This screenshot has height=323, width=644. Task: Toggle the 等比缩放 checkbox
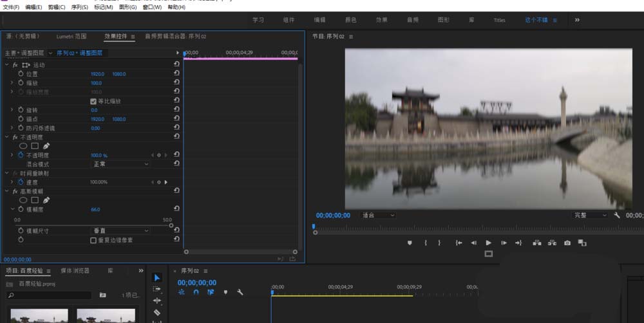tap(93, 101)
